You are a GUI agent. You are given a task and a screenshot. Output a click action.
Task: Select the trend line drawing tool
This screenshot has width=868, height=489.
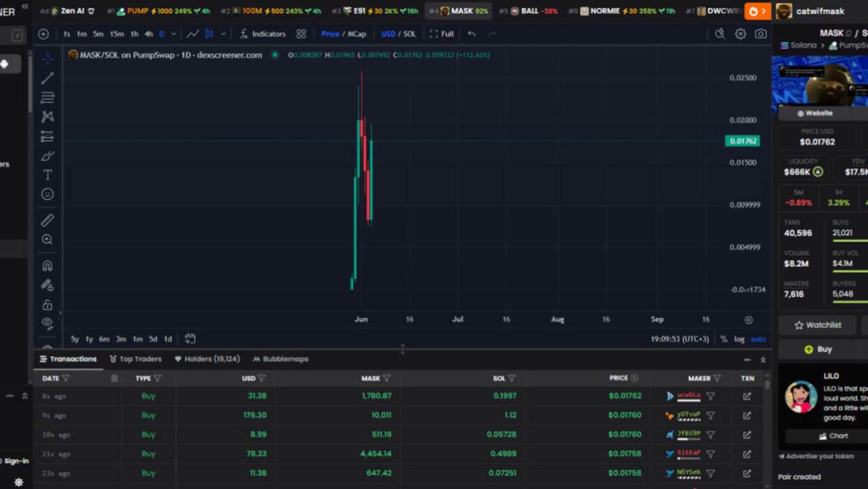point(47,78)
